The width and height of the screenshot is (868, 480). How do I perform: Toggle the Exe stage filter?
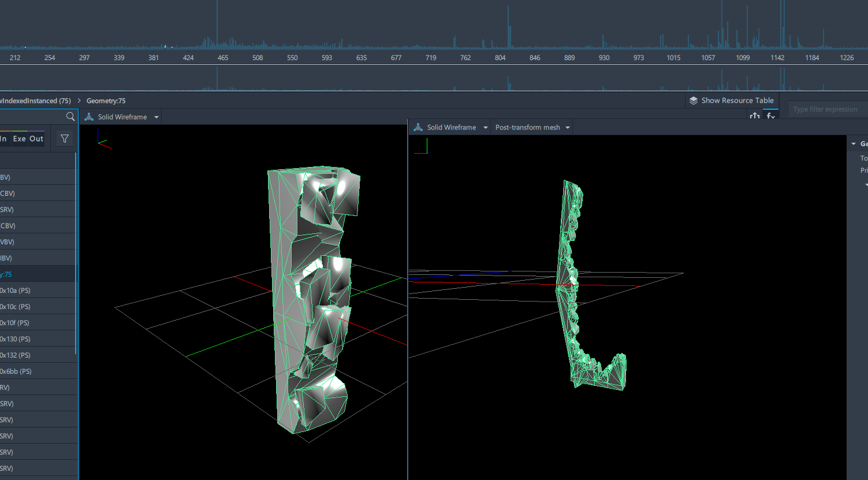[x=20, y=139]
